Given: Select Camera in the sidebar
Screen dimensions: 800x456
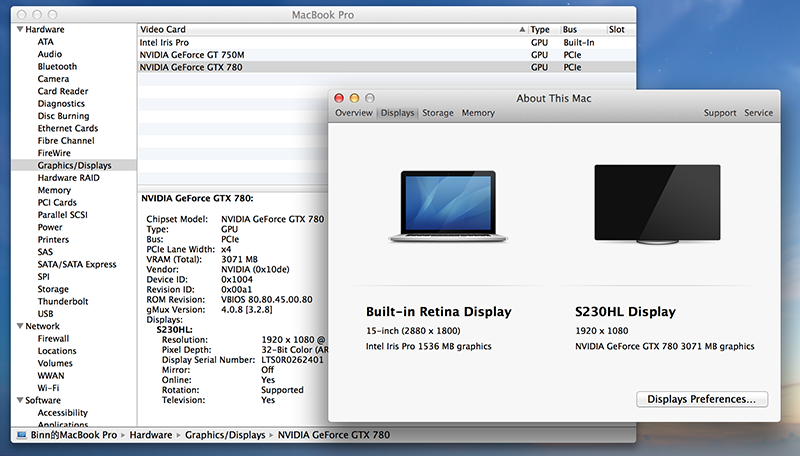Looking at the screenshot, I should [53, 79].
